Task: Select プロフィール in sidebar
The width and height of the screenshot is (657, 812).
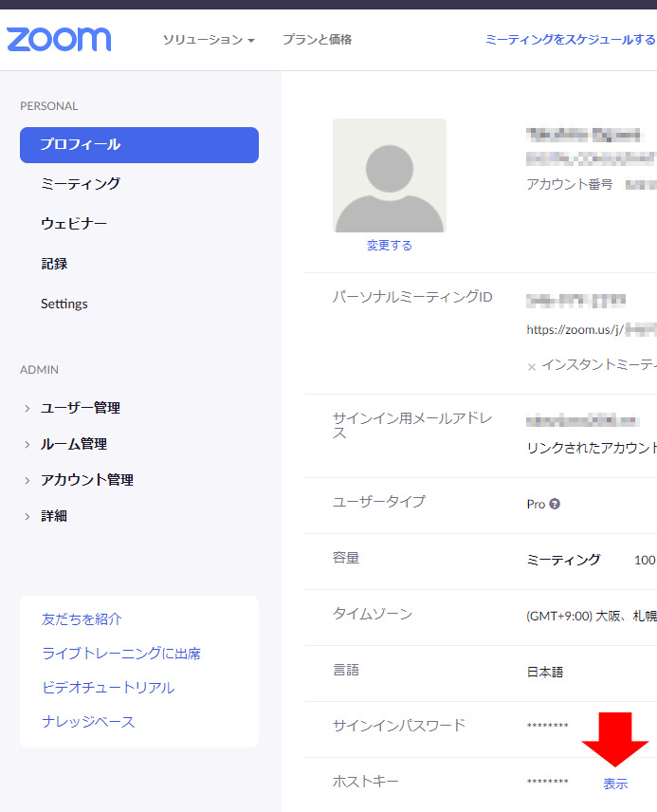Action: (138, 145)
